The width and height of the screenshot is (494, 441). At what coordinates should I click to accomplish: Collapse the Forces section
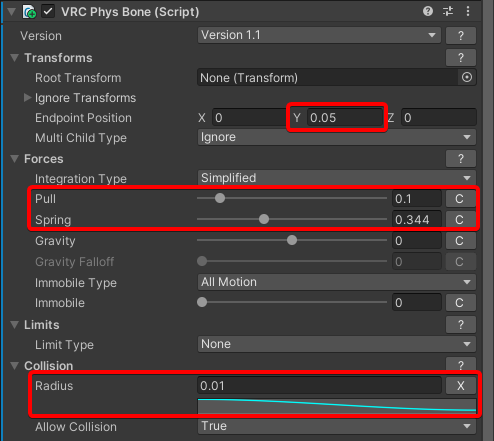tap(14, 159)
